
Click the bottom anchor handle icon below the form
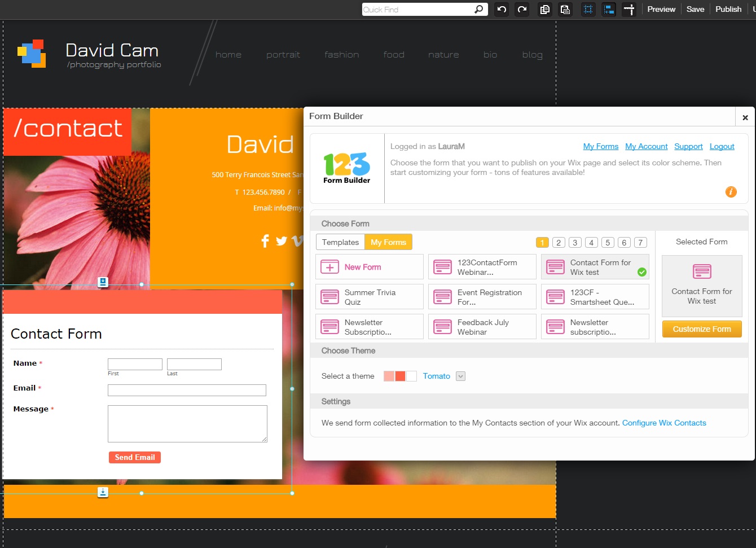point(103,492)
